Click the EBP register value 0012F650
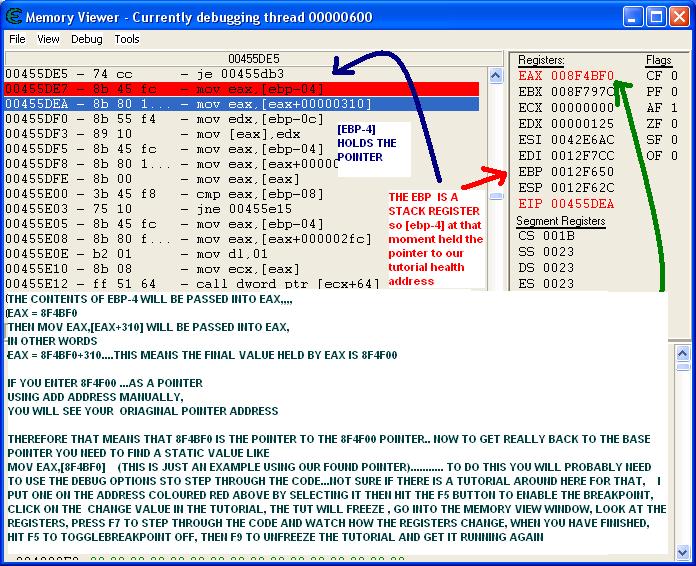 582,172
